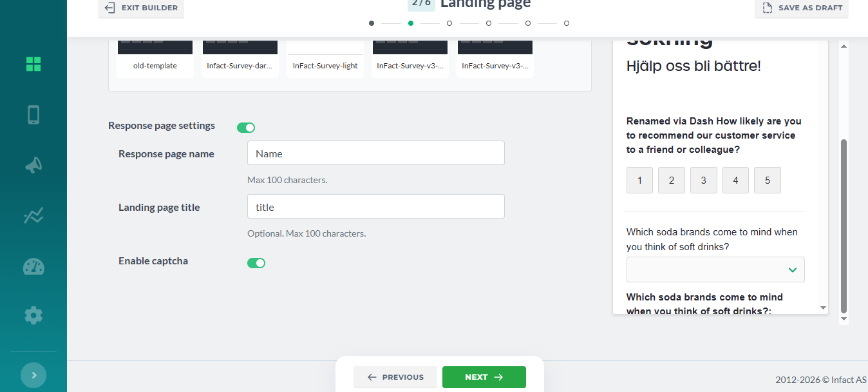
Task: Open the settings gear icon in sidebar
Action: click(33, 315)
